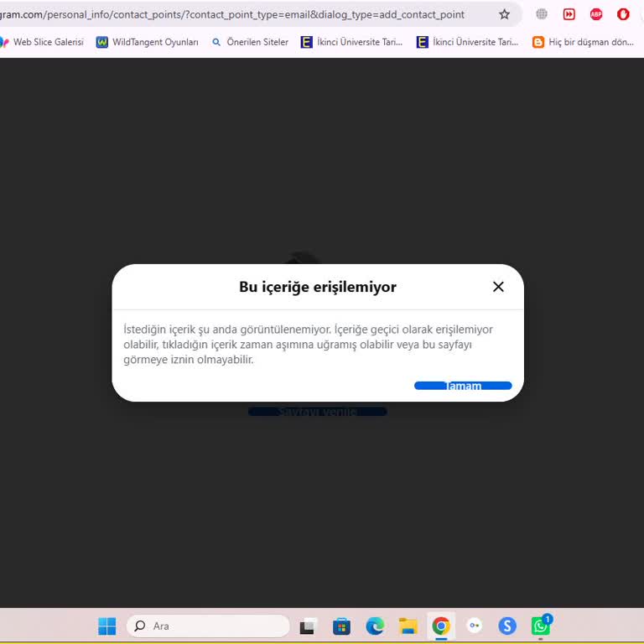Click the address bar URL
This screenshot has width=644, height=644.
pyautogui.click(x=232, y=15)
